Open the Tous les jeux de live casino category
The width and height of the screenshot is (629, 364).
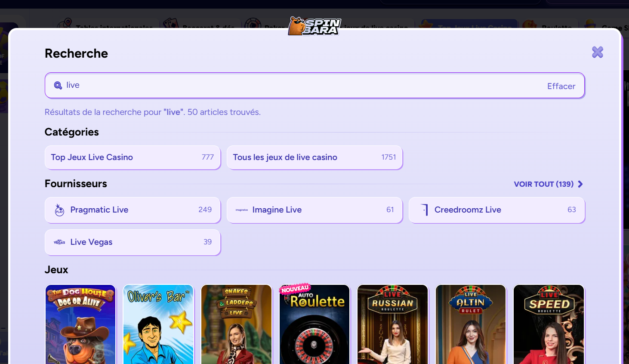pyautogui.click(x=314, y=157)
